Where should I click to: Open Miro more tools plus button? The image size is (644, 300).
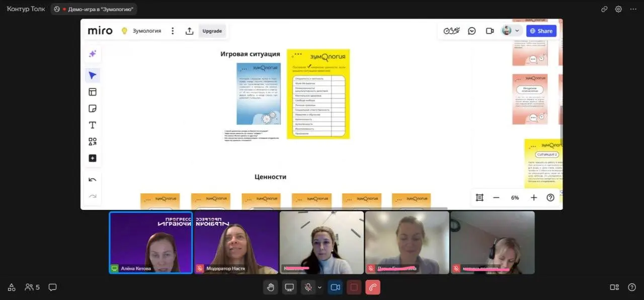tap(93, 158)
